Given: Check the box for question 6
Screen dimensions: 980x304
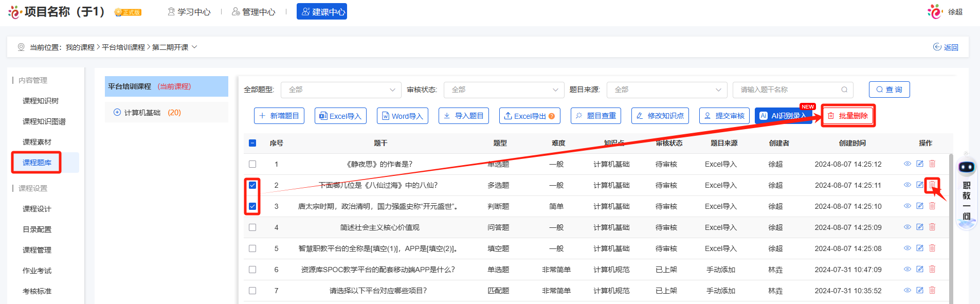Looking at the screenshot, I should coord(252,270).
